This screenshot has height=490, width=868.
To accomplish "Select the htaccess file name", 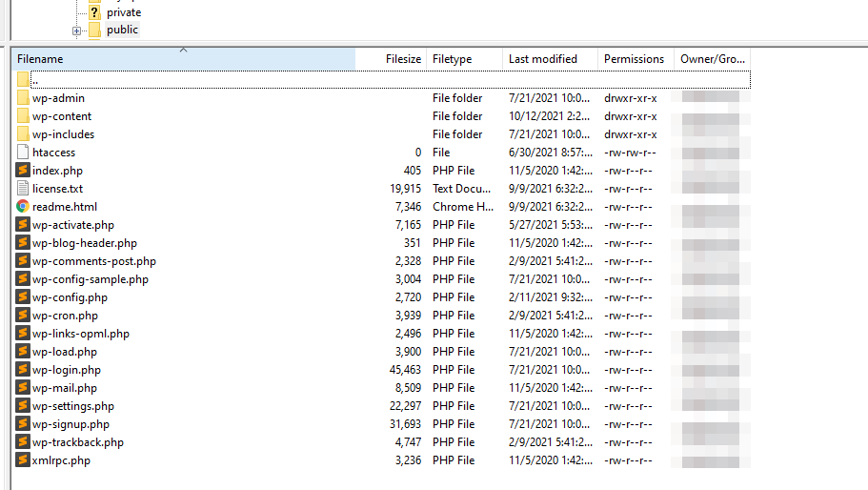I will [x=53, y=153].
